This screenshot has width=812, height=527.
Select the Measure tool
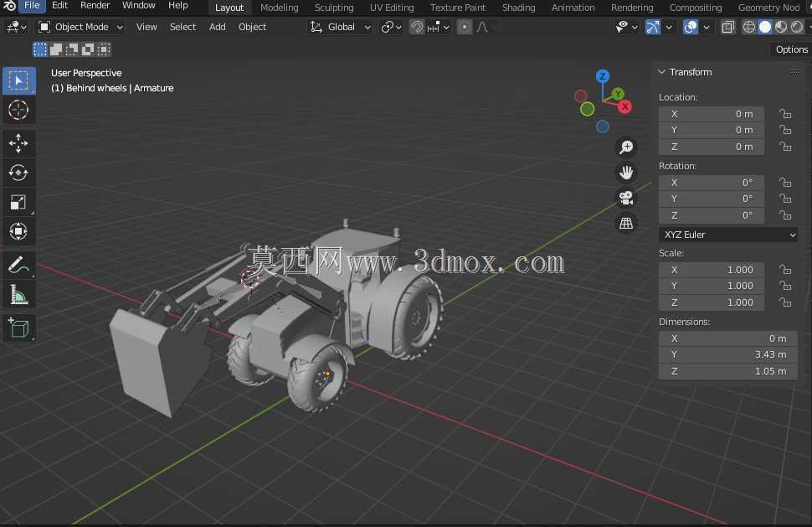[19, 295]
